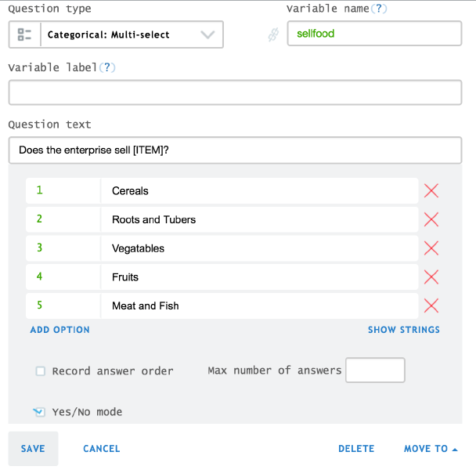This screenshot has width=476, height=470.
Task: Remove the Fruits option with X
Action: click(x=431, y=277)
